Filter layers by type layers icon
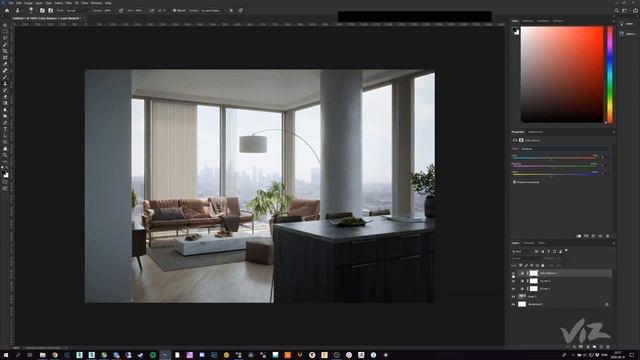640x360 pixels. coord(548,251)
